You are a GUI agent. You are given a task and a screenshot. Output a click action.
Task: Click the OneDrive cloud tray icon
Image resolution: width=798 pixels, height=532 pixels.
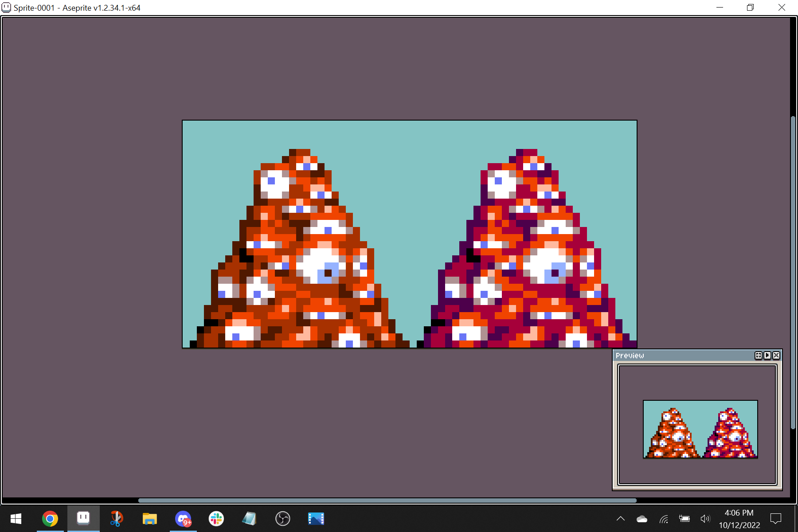pos(642,519)
